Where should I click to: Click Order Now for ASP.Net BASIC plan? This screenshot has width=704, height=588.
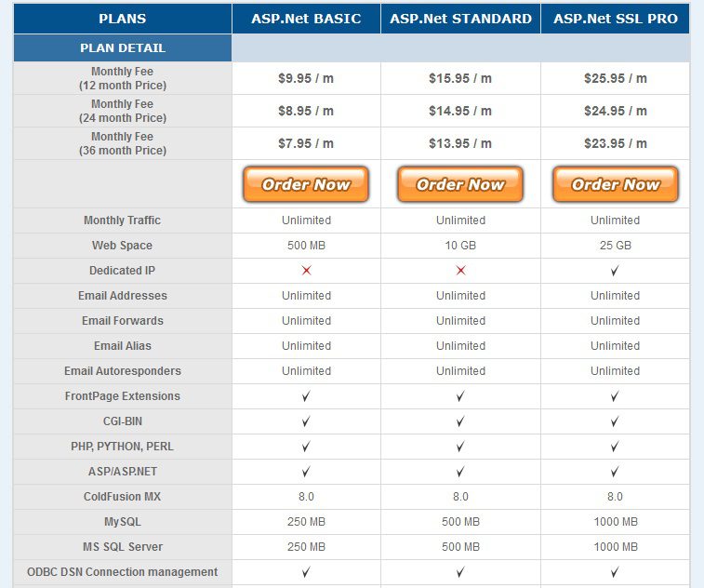pos(306,184)
